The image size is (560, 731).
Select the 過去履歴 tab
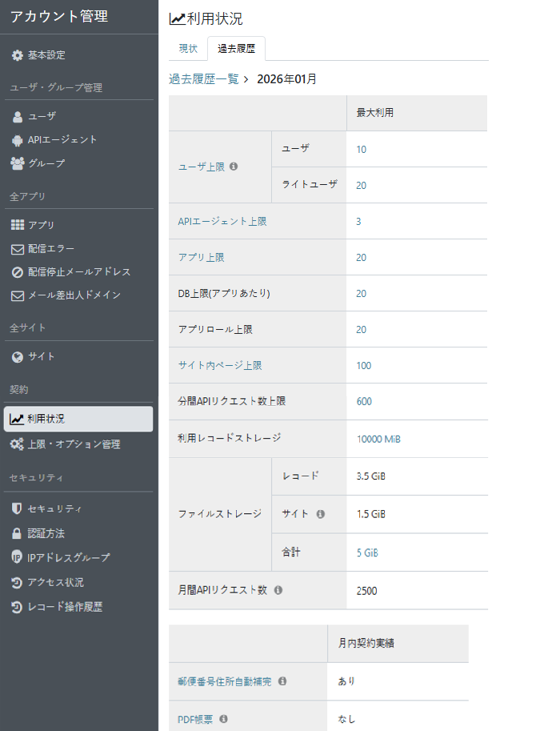[236, 48]
